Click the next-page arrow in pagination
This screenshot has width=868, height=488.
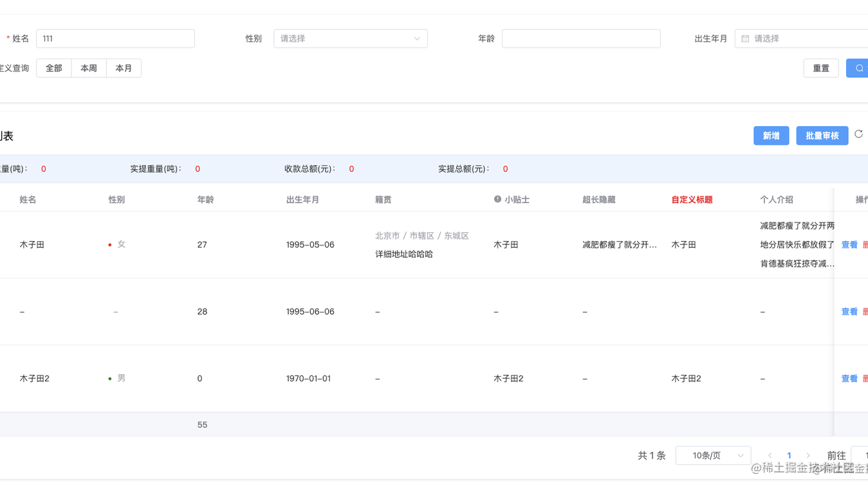808,455
